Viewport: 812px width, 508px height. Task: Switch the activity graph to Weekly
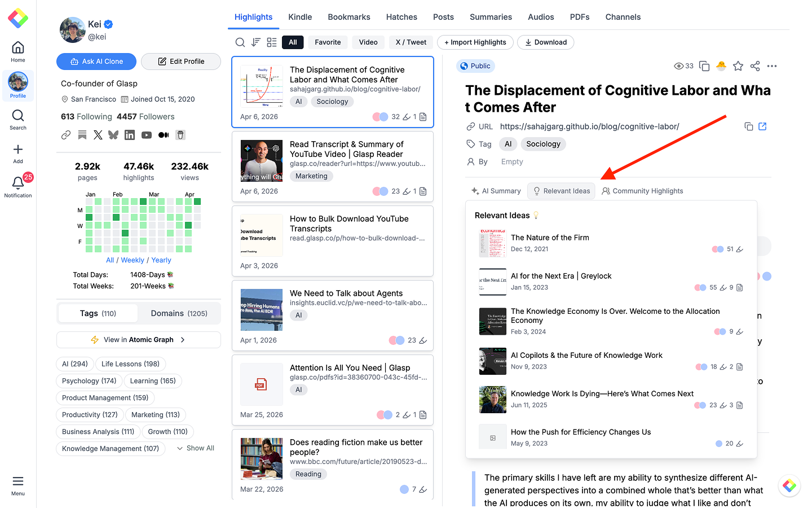133,260
